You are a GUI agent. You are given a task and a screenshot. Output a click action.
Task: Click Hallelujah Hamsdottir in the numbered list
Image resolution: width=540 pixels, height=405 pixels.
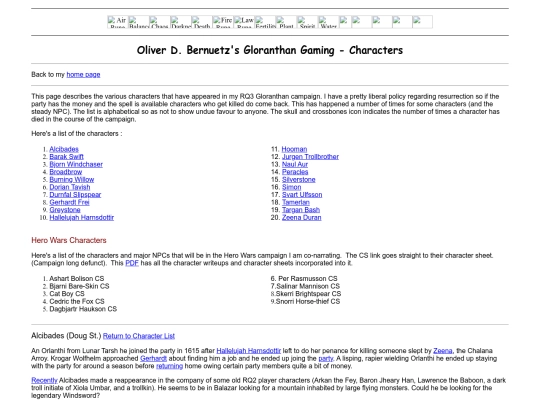tap(81, 217)
